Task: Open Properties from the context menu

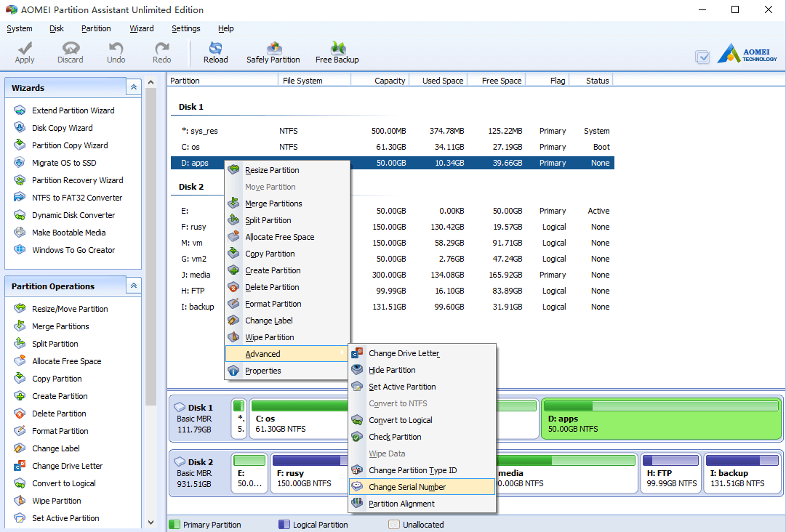Action: click(x=286, y=371)
